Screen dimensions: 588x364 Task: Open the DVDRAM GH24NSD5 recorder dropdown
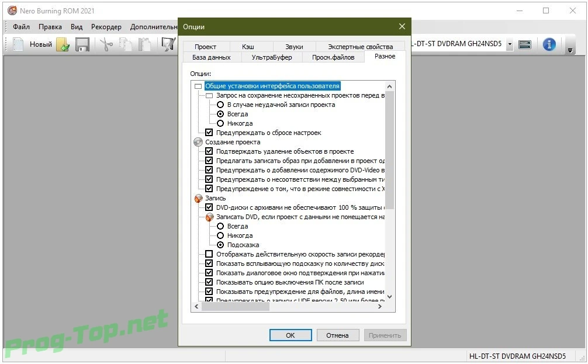click(x=510, y=44)
